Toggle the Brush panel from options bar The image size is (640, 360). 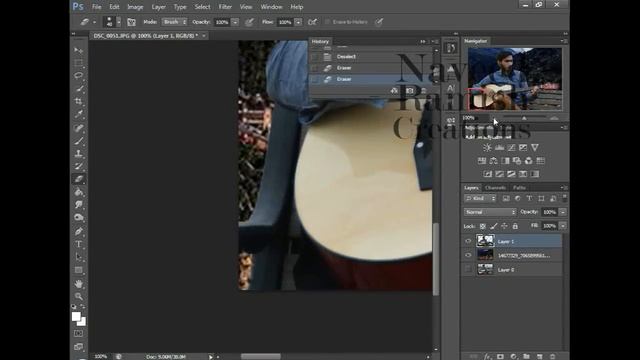coord(131,22)
